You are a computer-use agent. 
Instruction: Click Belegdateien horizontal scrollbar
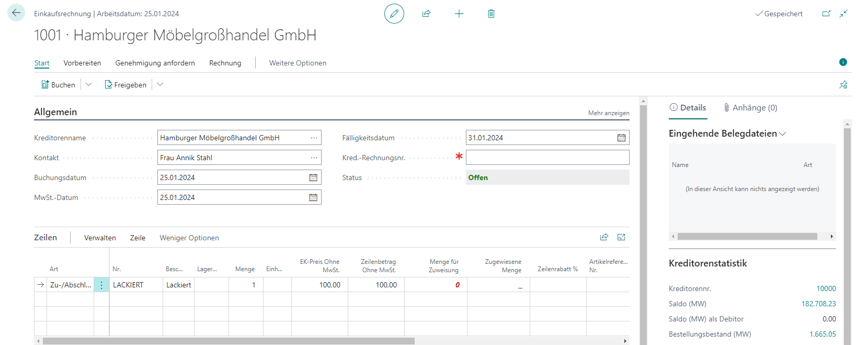point(747,237)
